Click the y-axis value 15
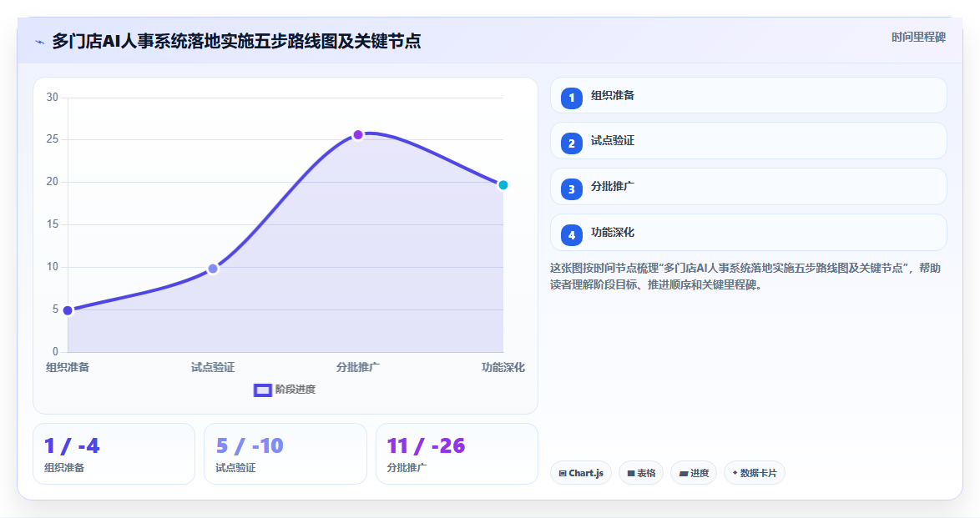This screenshot has height=518, width=980. click(53, 224)
